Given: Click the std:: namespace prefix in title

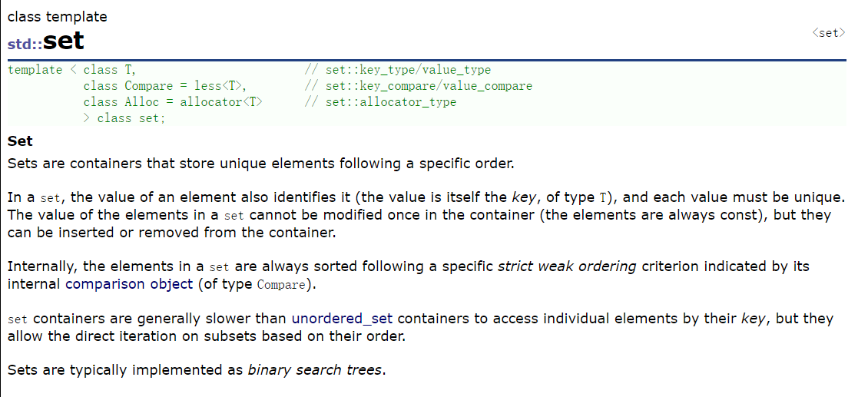Looking at the screenshot, I should 25,45.
